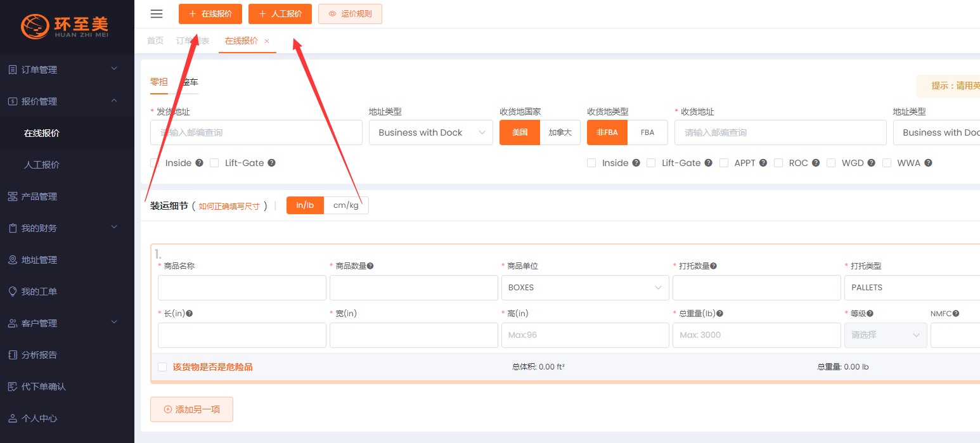980x443 pixels.
Task: Click the 产品管理 sidebar icon
Action: (x=13, y=196)
